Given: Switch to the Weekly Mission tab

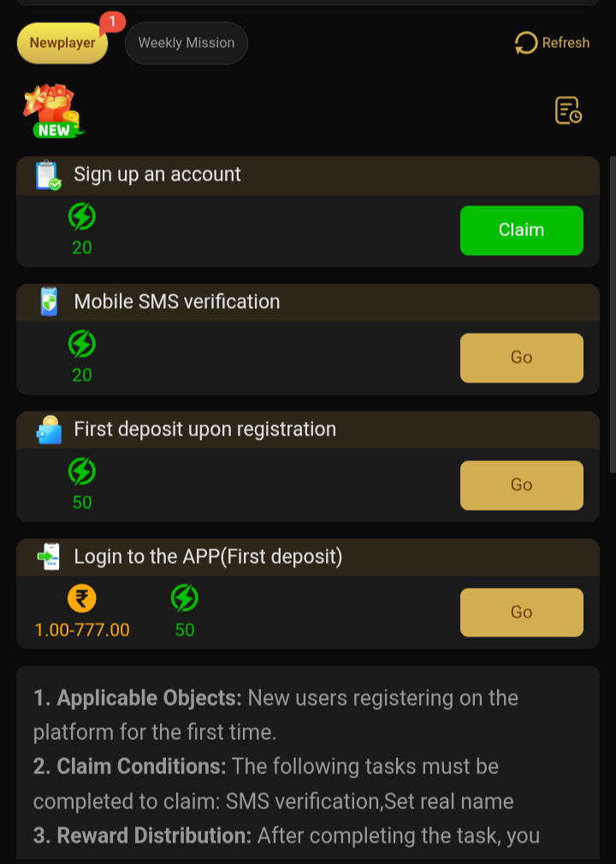Looking at the screenshot, I should [187, 43].
